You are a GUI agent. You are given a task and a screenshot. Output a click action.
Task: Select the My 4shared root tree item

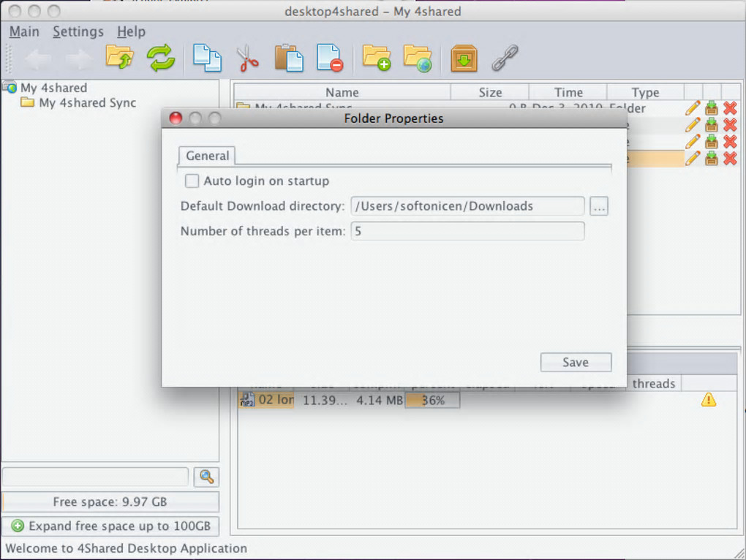click(x=45, y=88)
